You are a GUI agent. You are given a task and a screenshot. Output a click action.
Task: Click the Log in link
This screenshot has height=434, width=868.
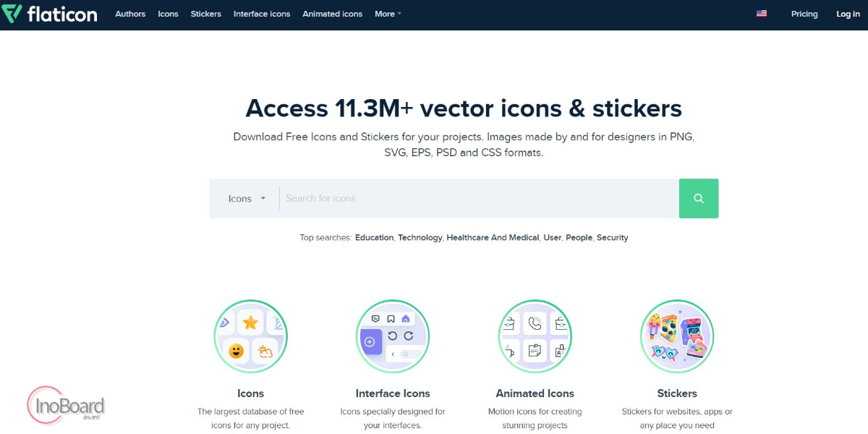coord(848,14)
